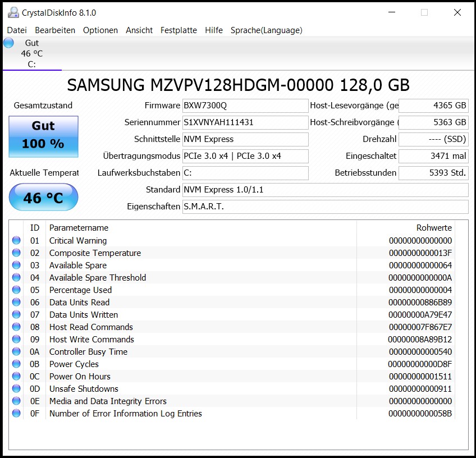Click status orb of Available Spare row

[16, 265]
